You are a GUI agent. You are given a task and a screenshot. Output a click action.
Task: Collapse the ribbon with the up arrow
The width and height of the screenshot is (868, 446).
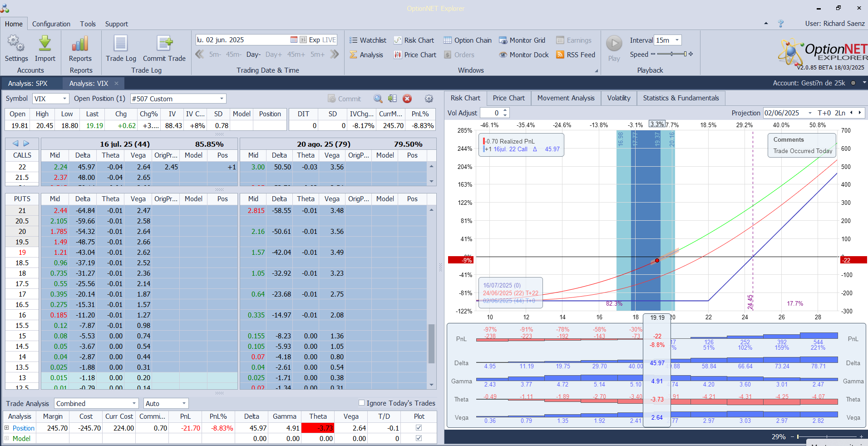[766, 23]
